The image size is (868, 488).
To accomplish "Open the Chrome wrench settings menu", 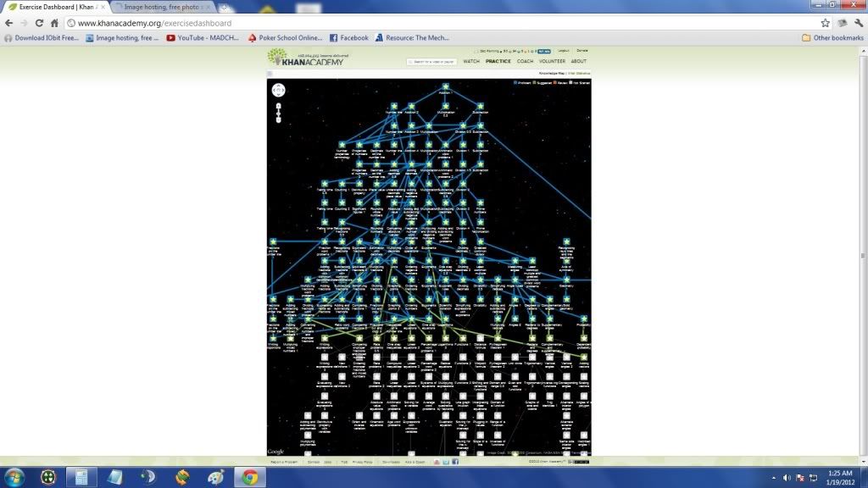I will point(856,23).
